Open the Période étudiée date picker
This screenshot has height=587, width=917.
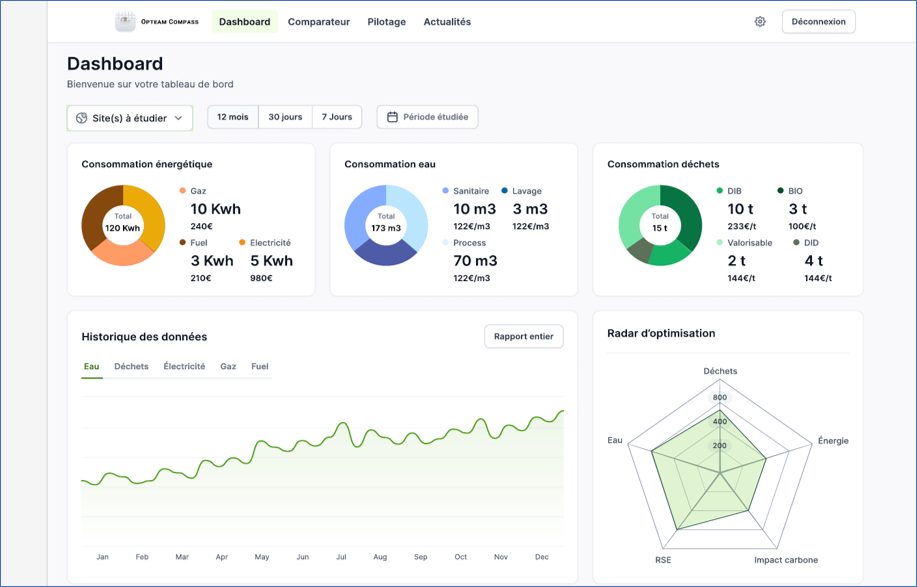pyautogui.click(x=428, y=117)
